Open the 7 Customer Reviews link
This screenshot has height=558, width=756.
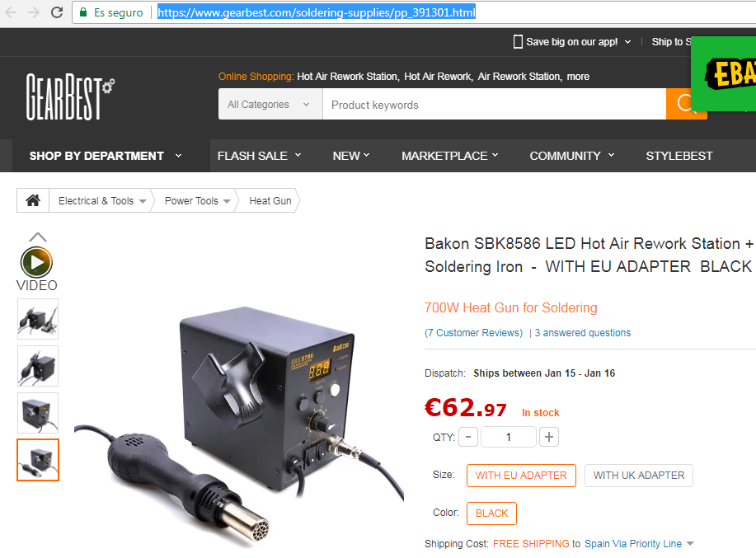[x=473, y=333]
